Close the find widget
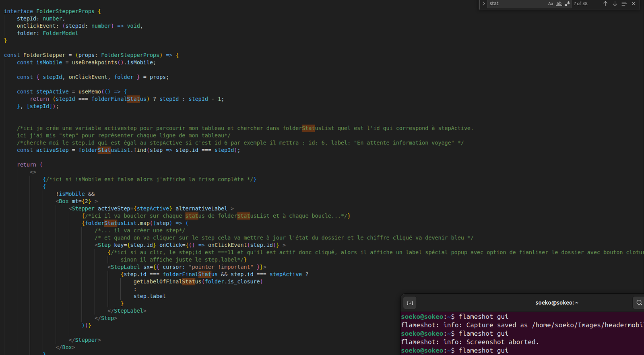This screenshot has width=644, height=355. pos(634,4)
